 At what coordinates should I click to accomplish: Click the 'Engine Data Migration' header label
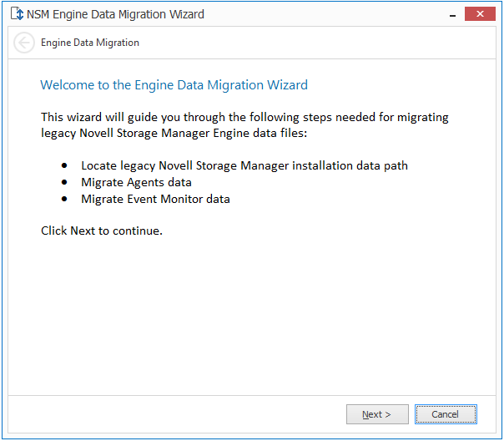coord(90,43)
